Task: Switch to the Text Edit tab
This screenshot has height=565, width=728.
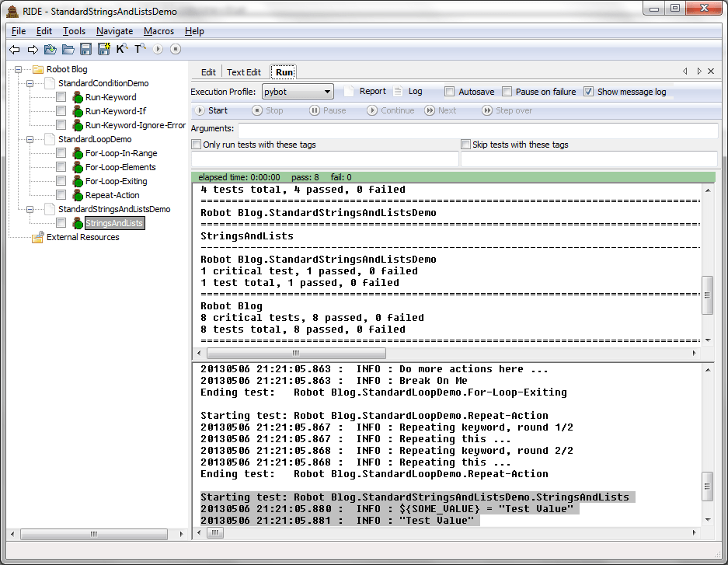Action: click(x=243, y=72)
